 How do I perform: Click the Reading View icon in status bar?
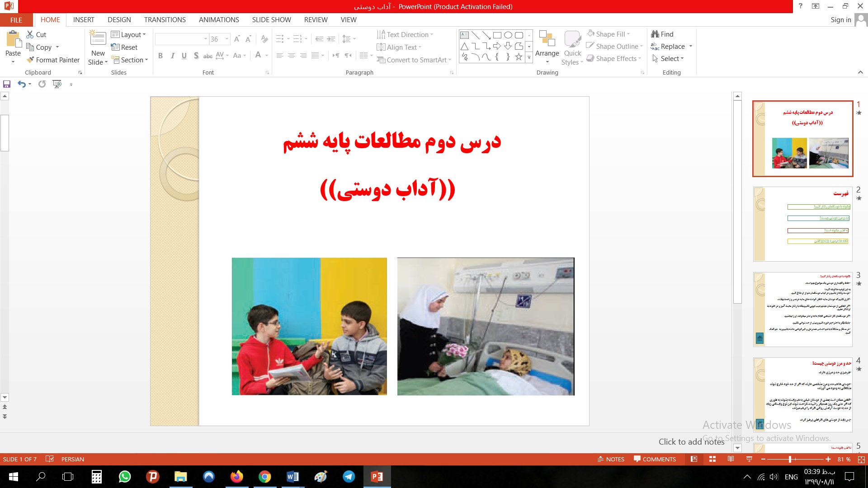[731, 459]
